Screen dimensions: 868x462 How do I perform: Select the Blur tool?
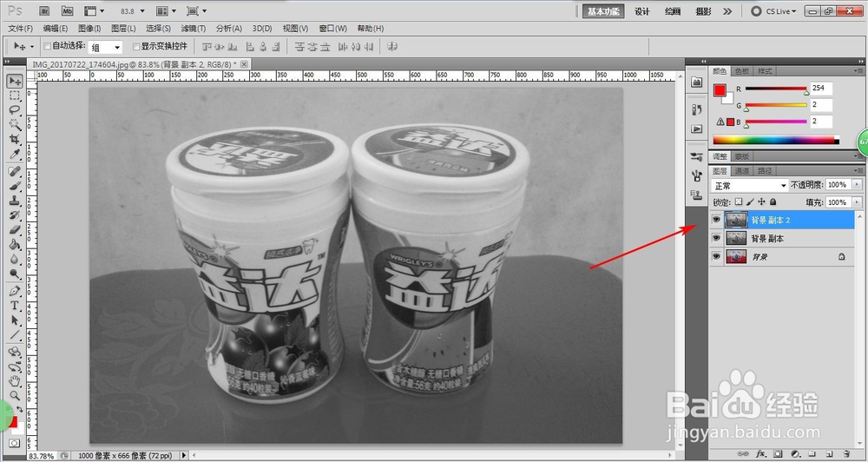click(x=15, y=259)
